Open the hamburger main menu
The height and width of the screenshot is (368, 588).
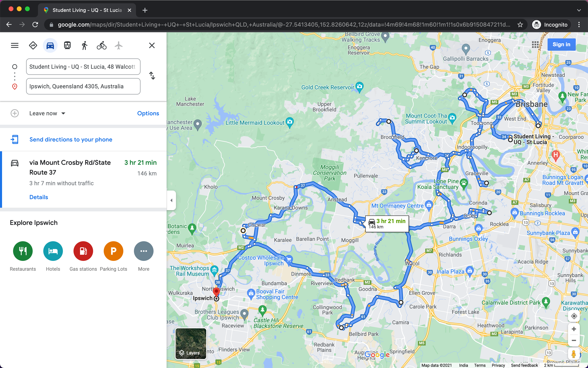point(14,46)
